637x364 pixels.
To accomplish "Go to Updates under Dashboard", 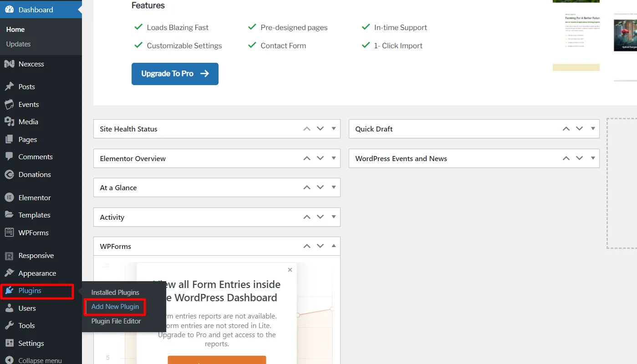I will click(18, 44).
